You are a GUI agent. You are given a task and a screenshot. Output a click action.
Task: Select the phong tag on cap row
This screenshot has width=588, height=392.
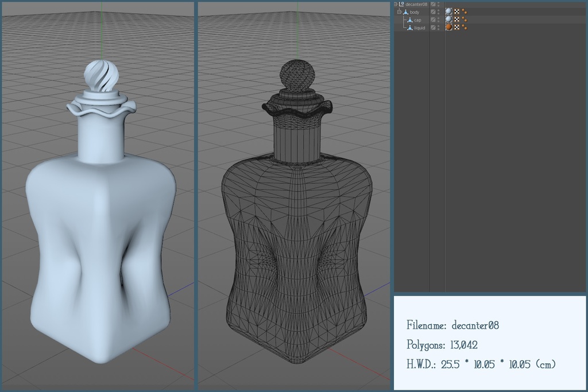(x=464, y=20)
